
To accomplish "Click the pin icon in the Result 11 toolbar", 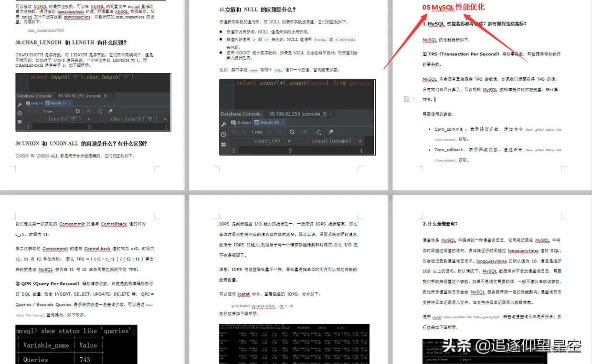I will pos(111,111).
